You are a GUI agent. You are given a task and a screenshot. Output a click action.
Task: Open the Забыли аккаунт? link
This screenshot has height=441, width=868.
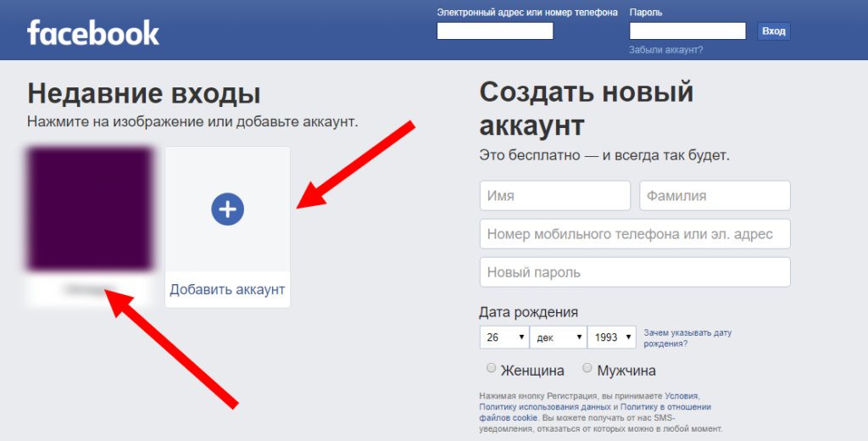coord(666,50)
